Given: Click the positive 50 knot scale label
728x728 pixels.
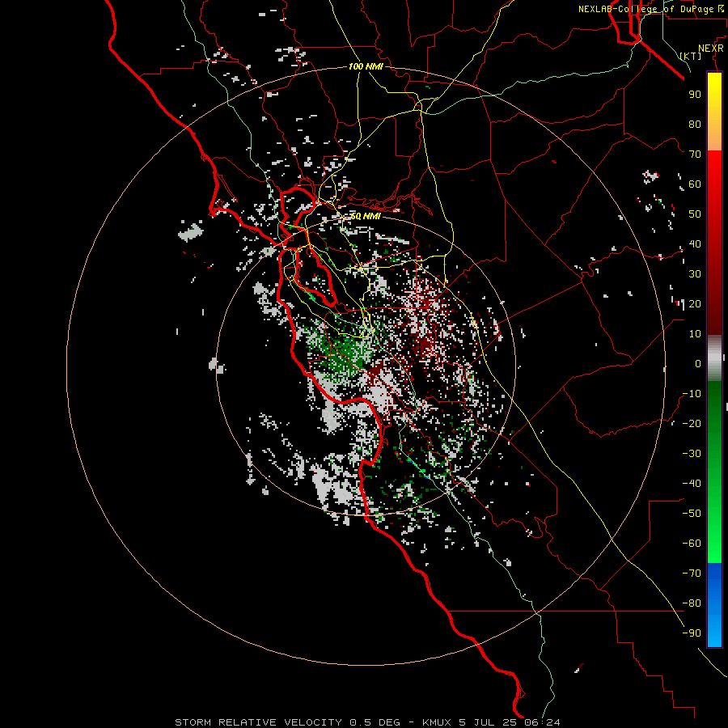Looking at the screenshot, I should [695, 214].
